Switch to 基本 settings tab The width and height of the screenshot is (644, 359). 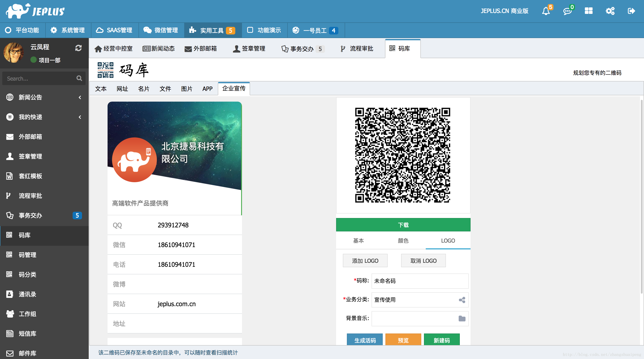(359, 241)
